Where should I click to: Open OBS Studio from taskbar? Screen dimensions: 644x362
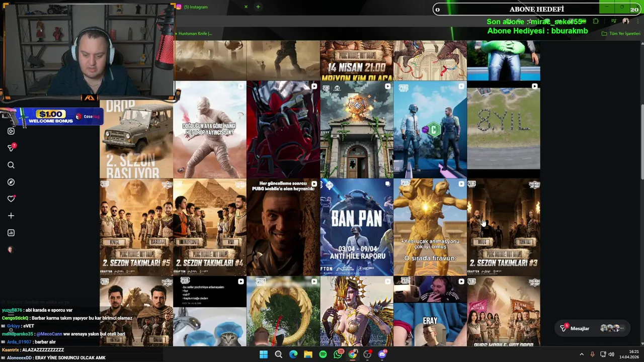click(x=367, y=354)
